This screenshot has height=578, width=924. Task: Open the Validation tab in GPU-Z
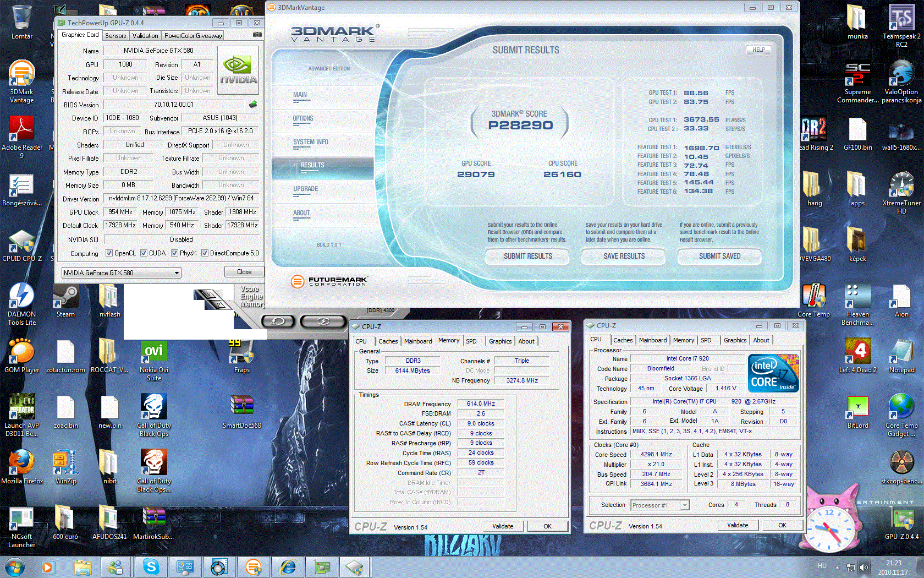pos(145,35)
